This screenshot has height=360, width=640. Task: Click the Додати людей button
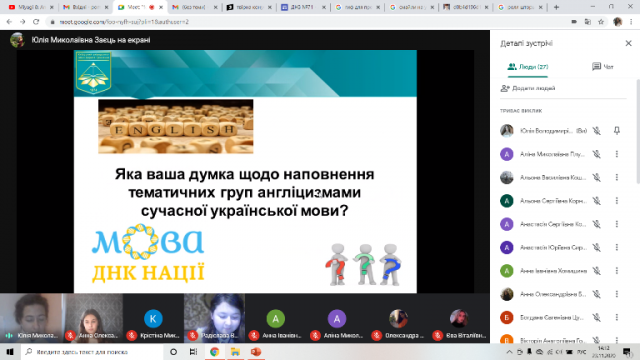(528, 88)
